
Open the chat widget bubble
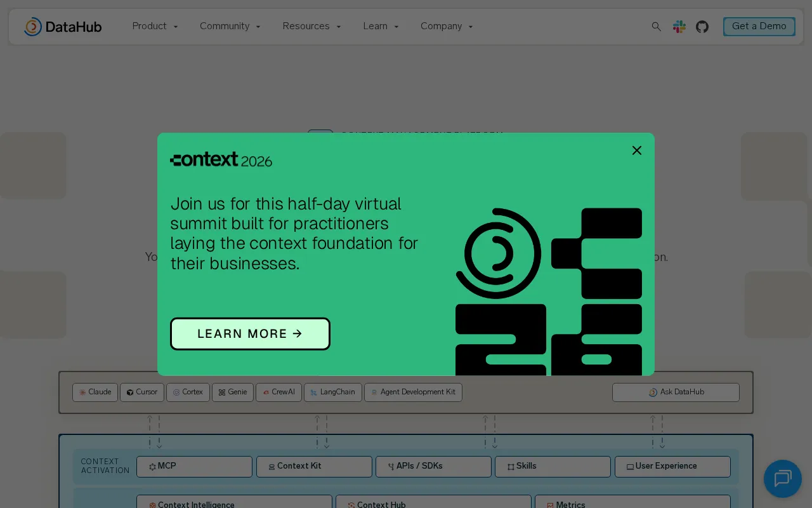click(783, 479)
